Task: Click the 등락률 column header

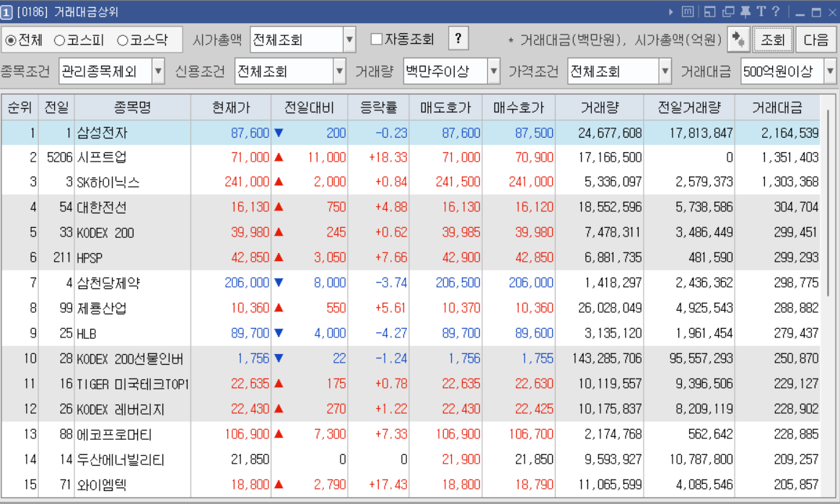Action: point(378,107)
